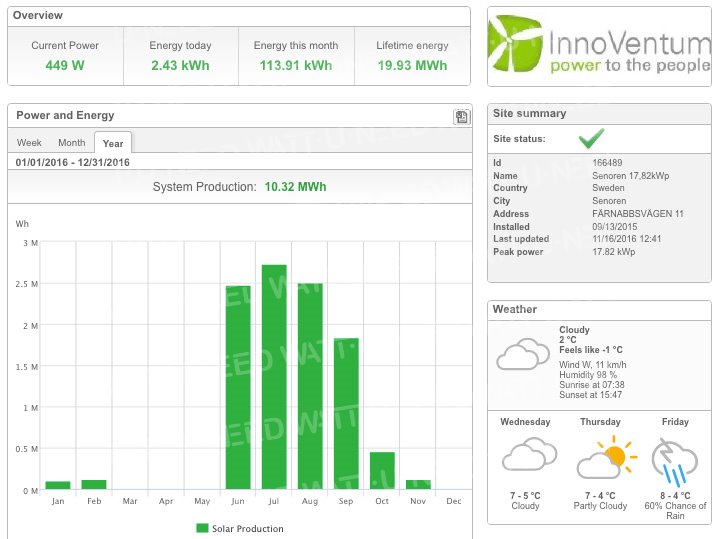720x539 pixels.
Task: Click the Lifetime energy 19.93 MWh value
Action: (x=412, y=65)
